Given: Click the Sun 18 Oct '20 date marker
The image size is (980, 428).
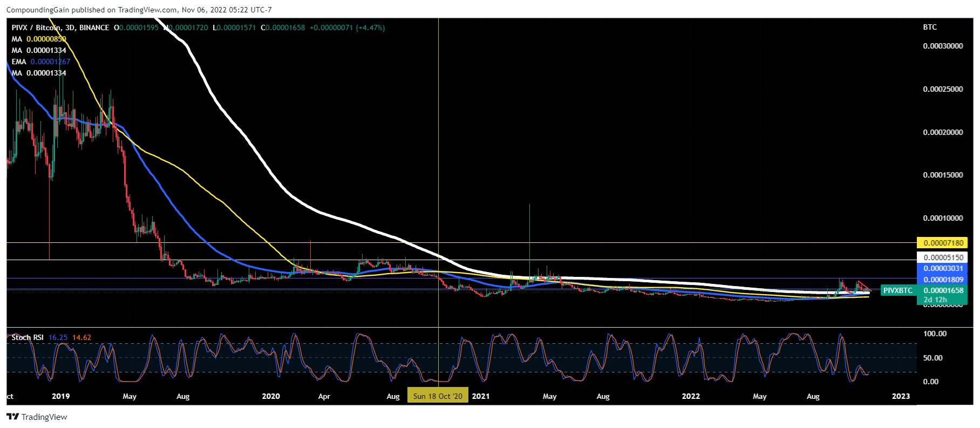Looking at the screenshot, I should 438,396.
